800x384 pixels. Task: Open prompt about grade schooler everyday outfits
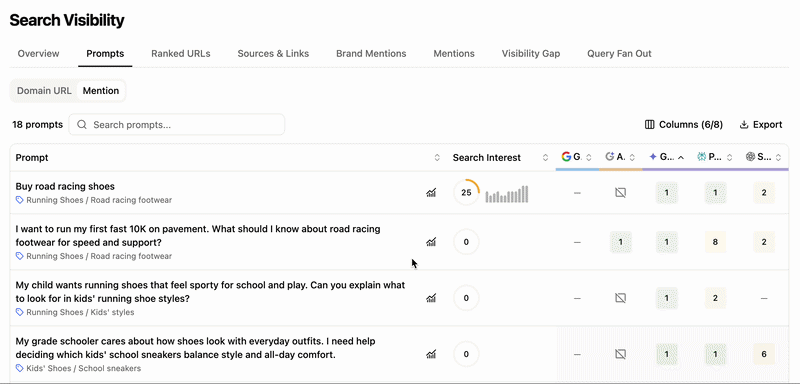[195, 348]
